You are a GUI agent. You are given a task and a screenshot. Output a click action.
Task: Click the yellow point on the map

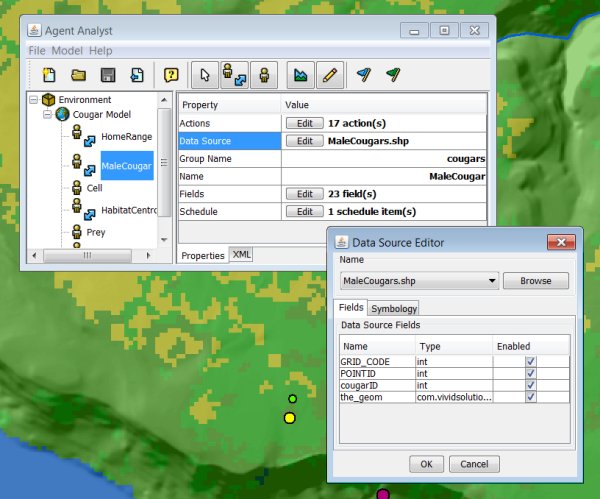click(x=290, y=418)
